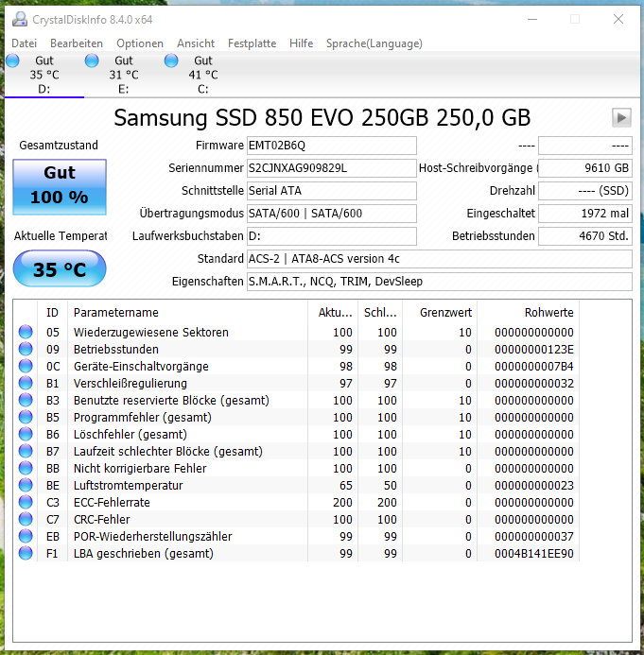Select drive D: tab at 35 °C
Image resolution: width=644 pixels, height=655 pixels.
point(44,75)
